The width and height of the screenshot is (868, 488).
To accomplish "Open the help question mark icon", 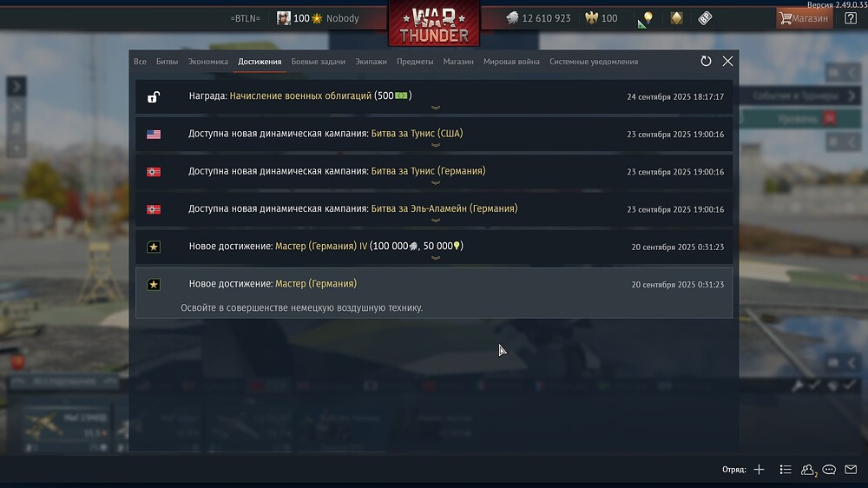I will pos(851,18).
